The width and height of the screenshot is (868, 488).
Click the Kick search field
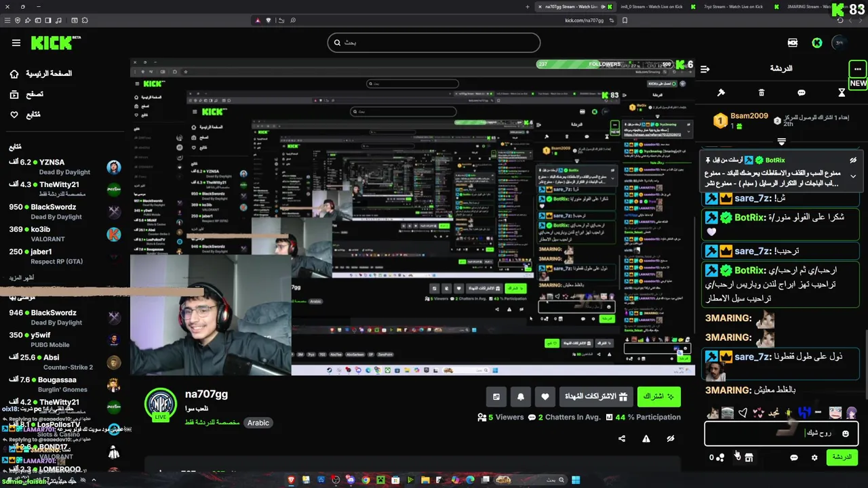click(434, 43)
